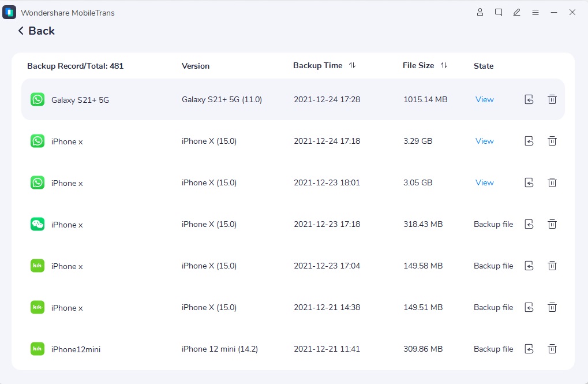View the 2021-12-23 18:01 iPhone backup
588x384 pixels.
(485, 183)
